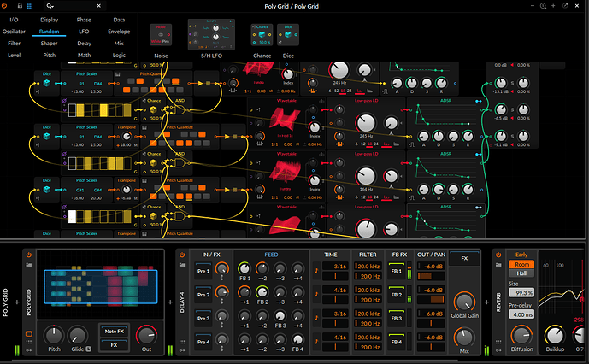Toggle Poly Grid device power button
Image resolution: width=589 pixels, height=364 pixels.
(29, 255)
